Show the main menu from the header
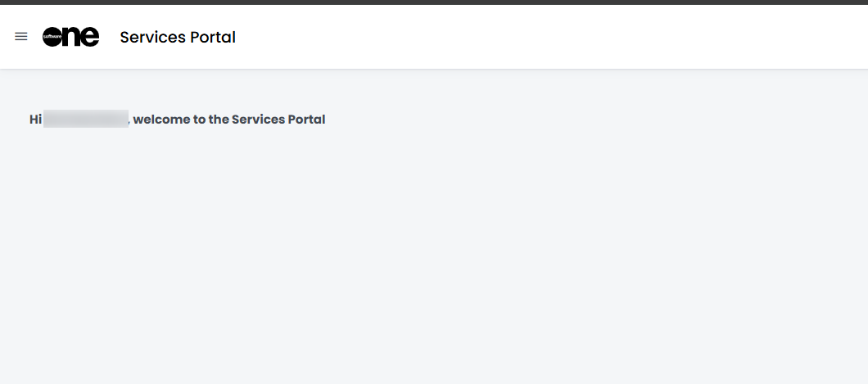This screenshot has width=868, height=384. (21, 37)
